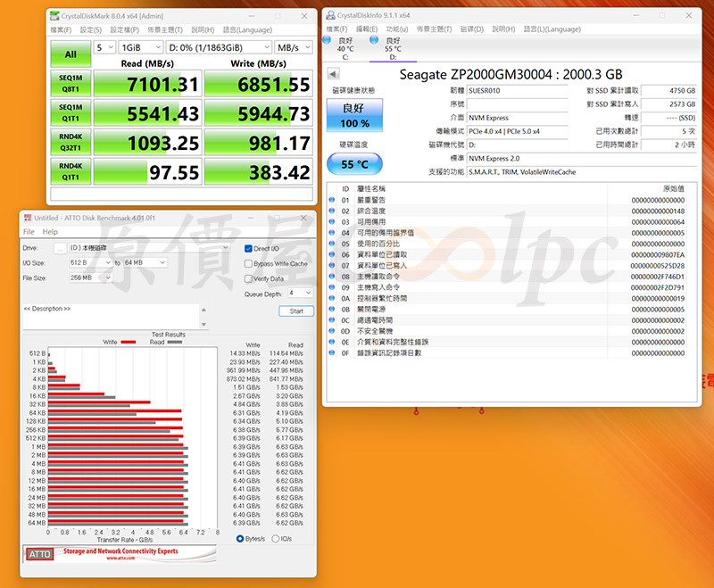The image size is (714, 588).
Task: Run the SEQ1M Q8T1 test
Action: [x=71, y=83]
